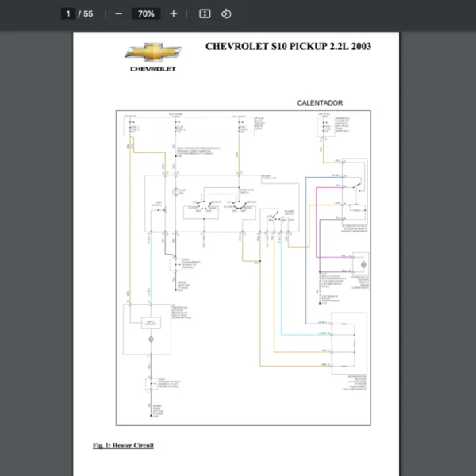Click the CHEVROLET wordmark below the logo
476x476 pixels.
point(153,70)
